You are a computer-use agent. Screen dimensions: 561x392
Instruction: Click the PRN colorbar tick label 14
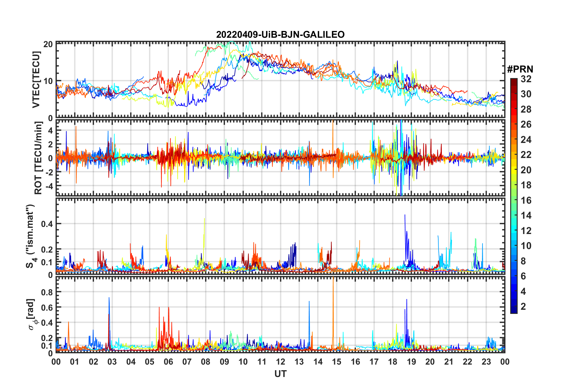(526, 215)
